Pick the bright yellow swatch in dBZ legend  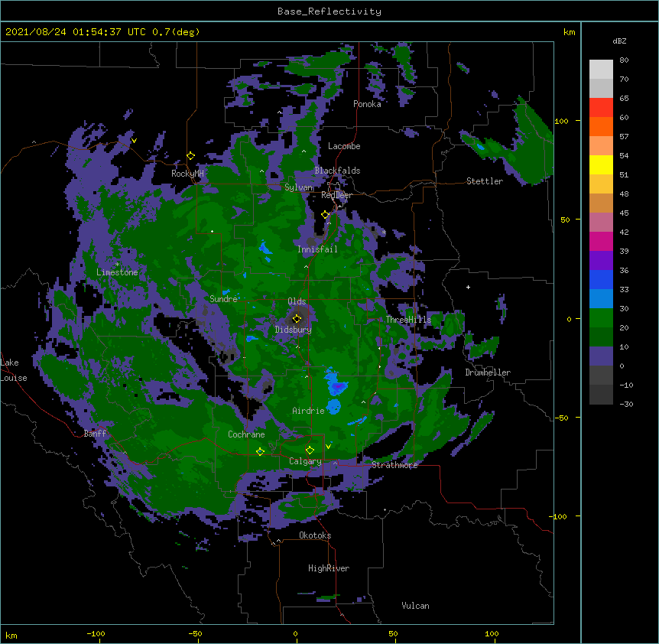601,164
